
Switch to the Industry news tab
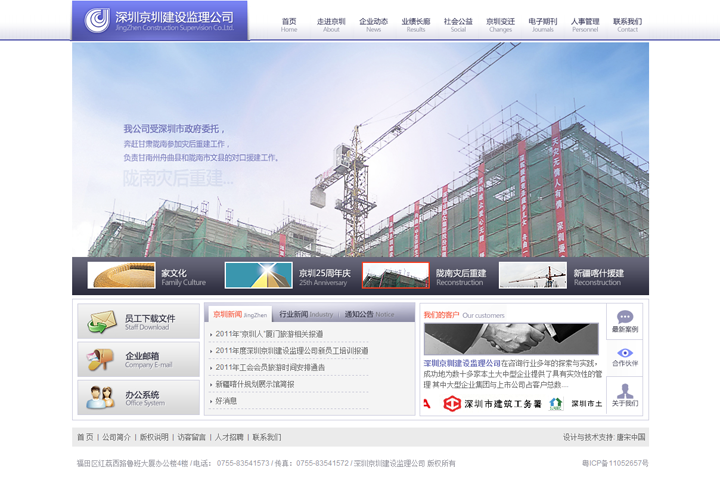[306, 314]
